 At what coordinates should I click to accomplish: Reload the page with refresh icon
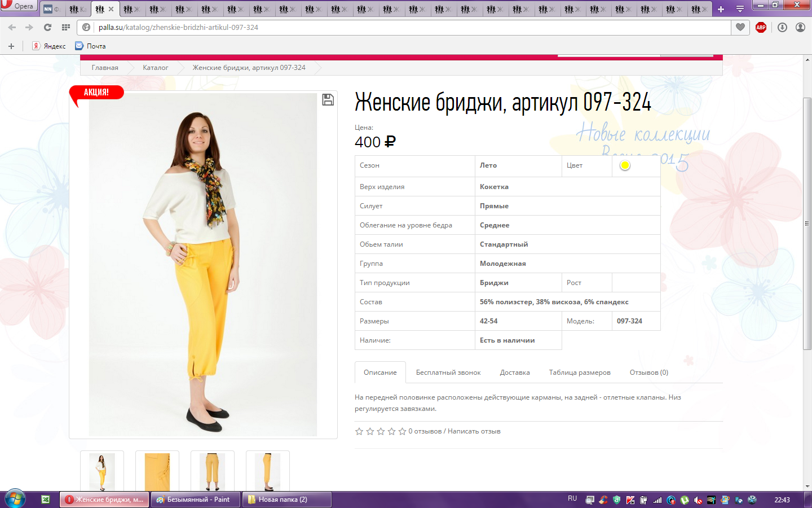48,27
